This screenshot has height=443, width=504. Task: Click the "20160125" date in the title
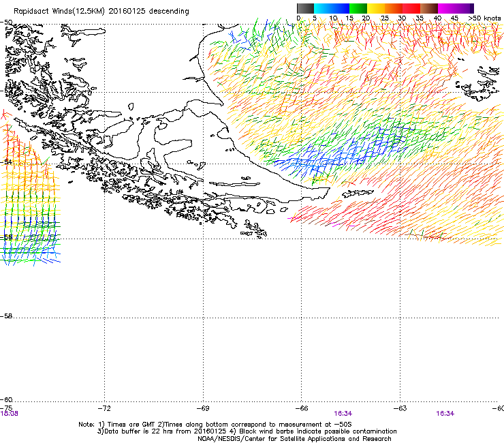click(127, 11)
